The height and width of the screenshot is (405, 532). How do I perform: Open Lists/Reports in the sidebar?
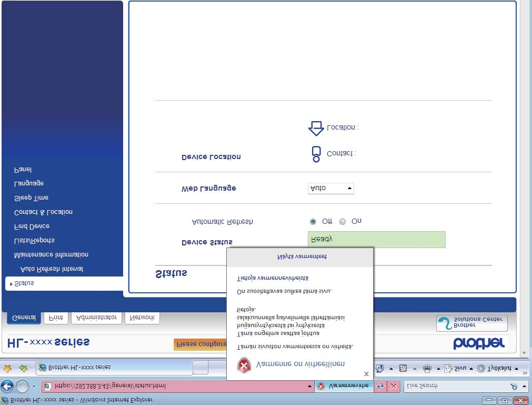tap(34, 240)
